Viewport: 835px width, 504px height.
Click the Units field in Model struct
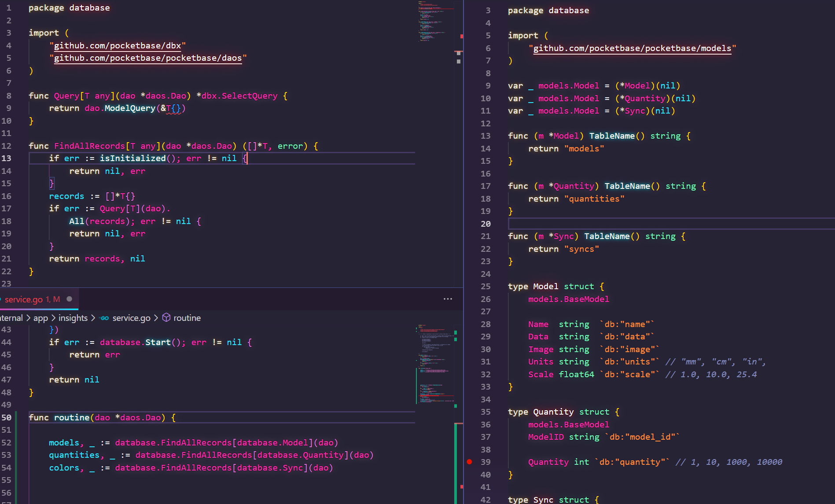coord(541,362)
